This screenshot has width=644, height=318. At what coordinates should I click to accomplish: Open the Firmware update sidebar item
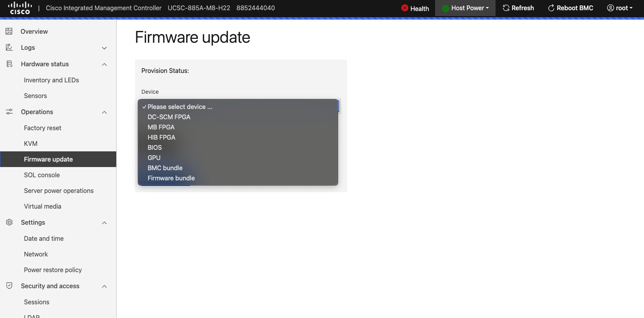coord(58,159)
